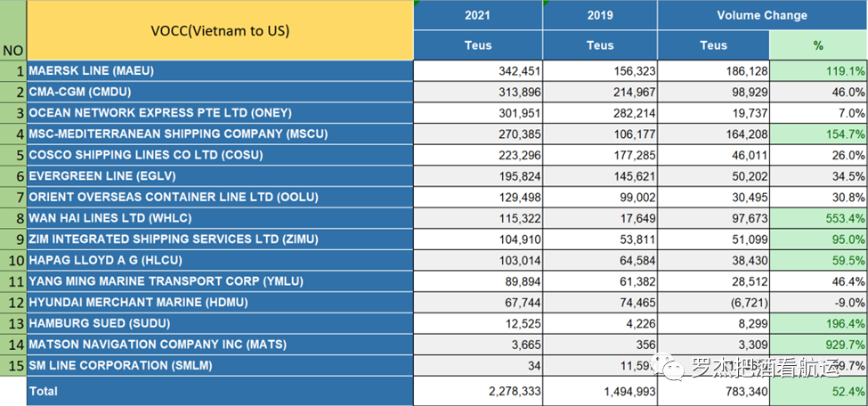Select the 929.7% cell for Matson

(x=817, y=345)
